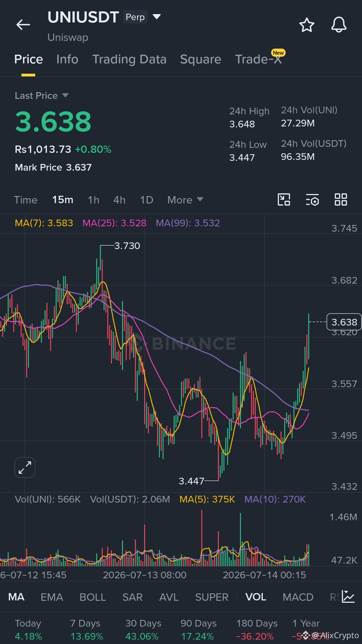The width and height of the screenshot is (362, 644).
Task: Tap the 24h Vol(UNI) 27.29M value
Action: click(298, 123)
